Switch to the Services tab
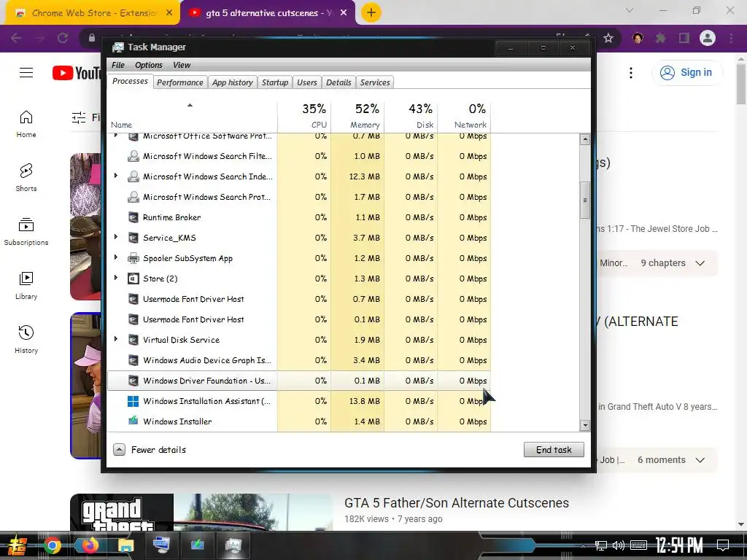The width and height of the screenshot is (747, 560). point(375,82)
